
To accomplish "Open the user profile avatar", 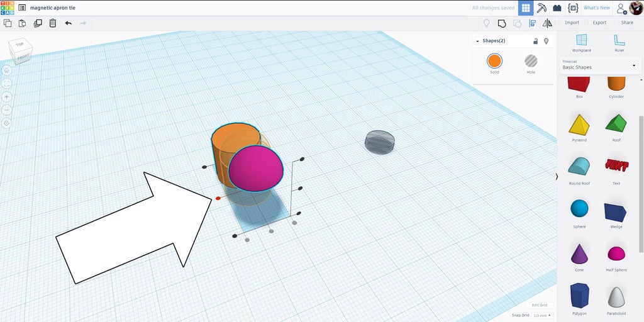I will tap(636, 8).
